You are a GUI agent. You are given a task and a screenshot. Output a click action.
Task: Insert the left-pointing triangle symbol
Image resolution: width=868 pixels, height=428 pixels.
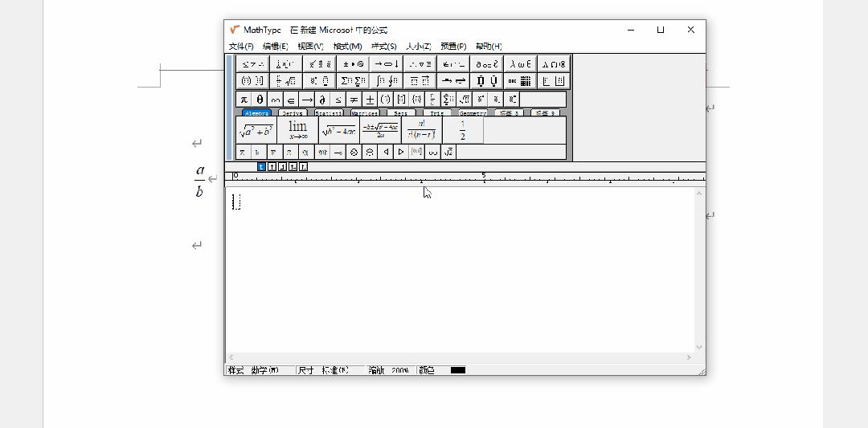click(386, 152)
